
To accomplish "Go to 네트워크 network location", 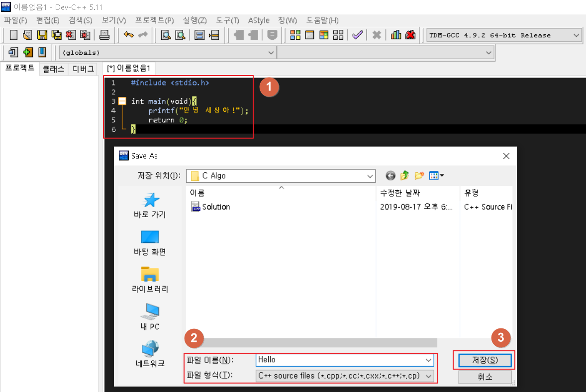I will coord(150,354).
